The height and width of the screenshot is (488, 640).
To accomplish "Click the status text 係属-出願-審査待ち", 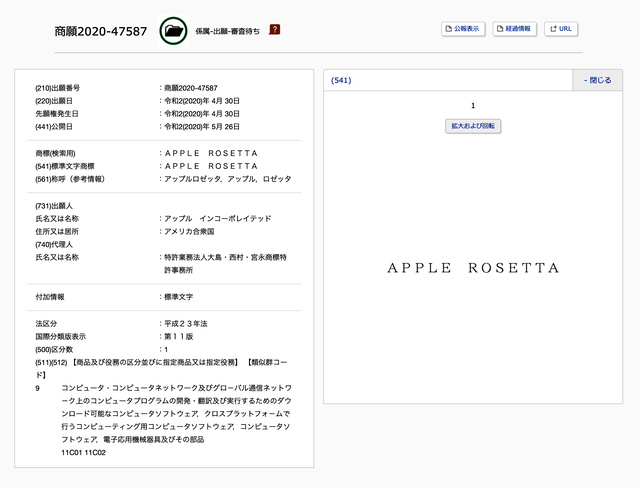I will click(227, 31).
